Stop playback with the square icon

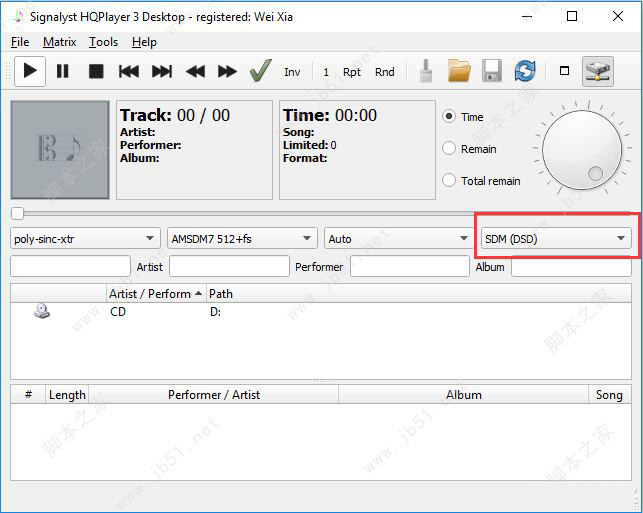point(96,71)
